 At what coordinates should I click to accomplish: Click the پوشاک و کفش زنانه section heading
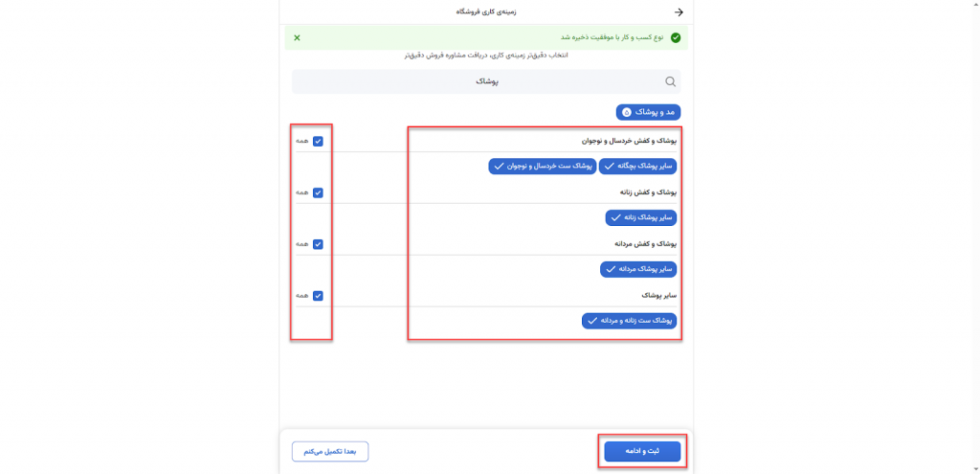pyautogui.click(x=650, y=192)
